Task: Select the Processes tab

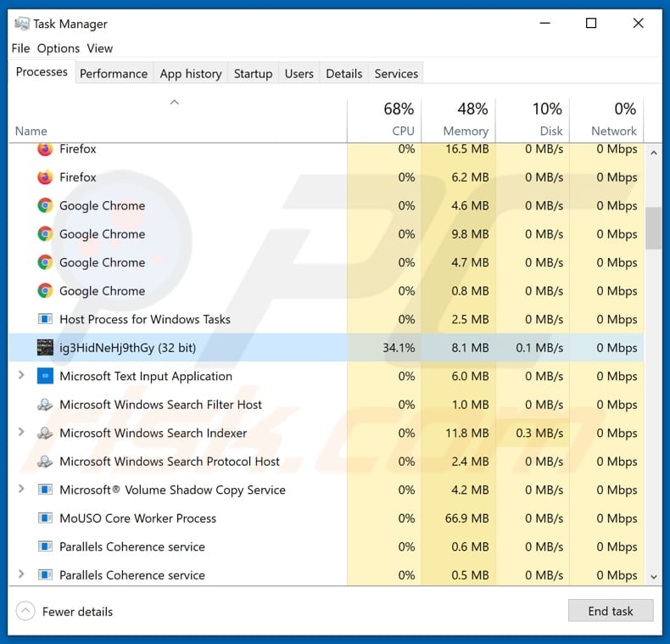Action: [x=42, y=72]
